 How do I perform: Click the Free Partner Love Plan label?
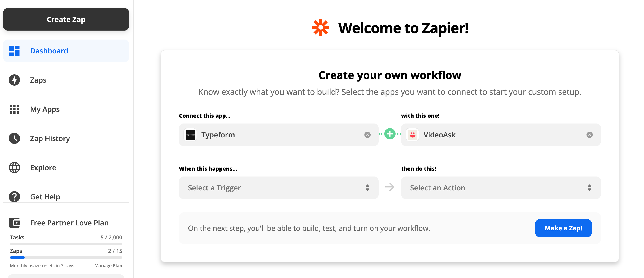pyautogui.click(x=69, y=223)
